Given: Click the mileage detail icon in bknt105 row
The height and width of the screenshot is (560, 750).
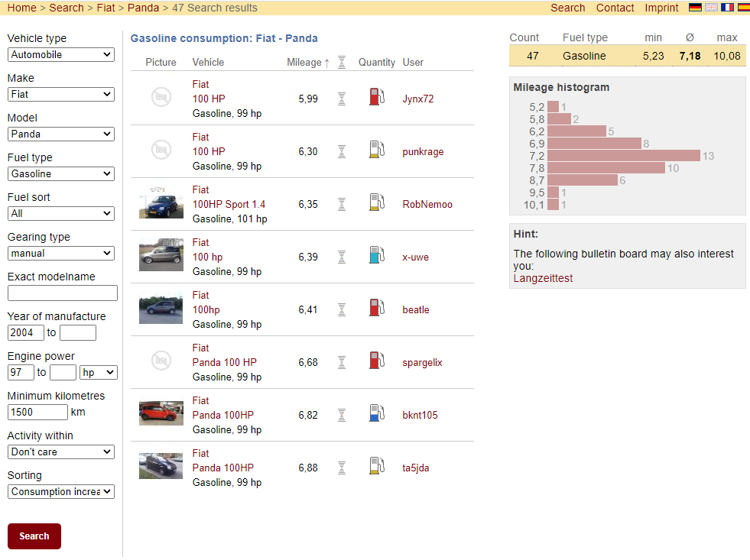Looking at the screenshot, I should point(342,415).
